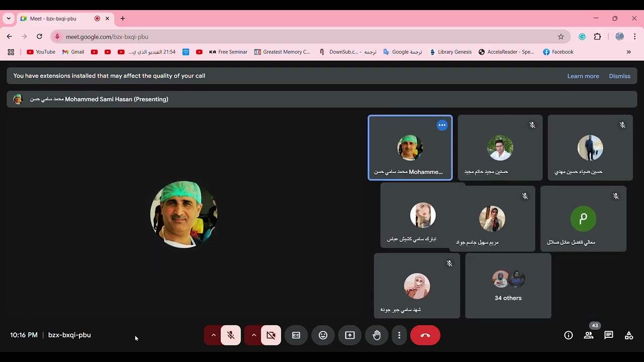The width and height of the screenshot is (644, 362).
Task: Open the Chrome extensions puzzle icon
Action: click(598, 37)
